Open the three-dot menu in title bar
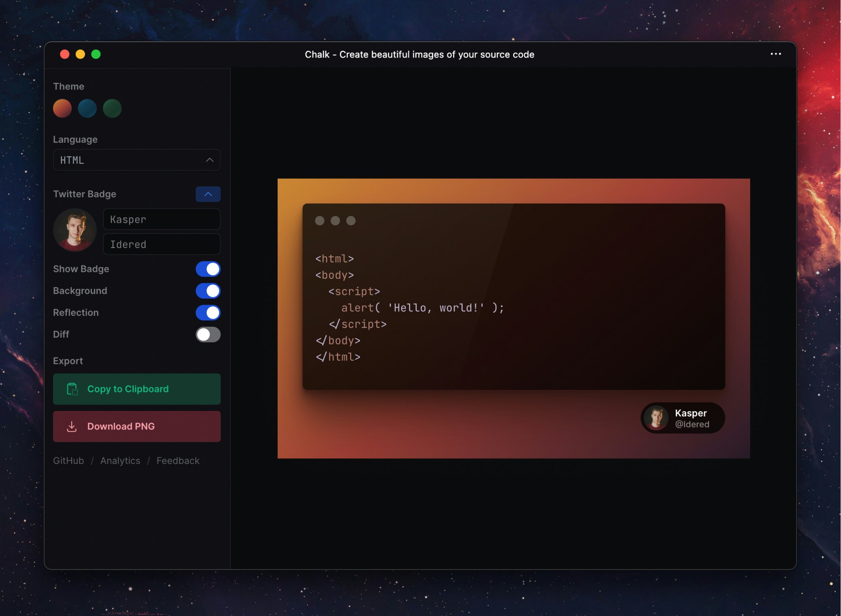This screenshot has height=616, width=841. pyautogui.click(x=775, y=54)
